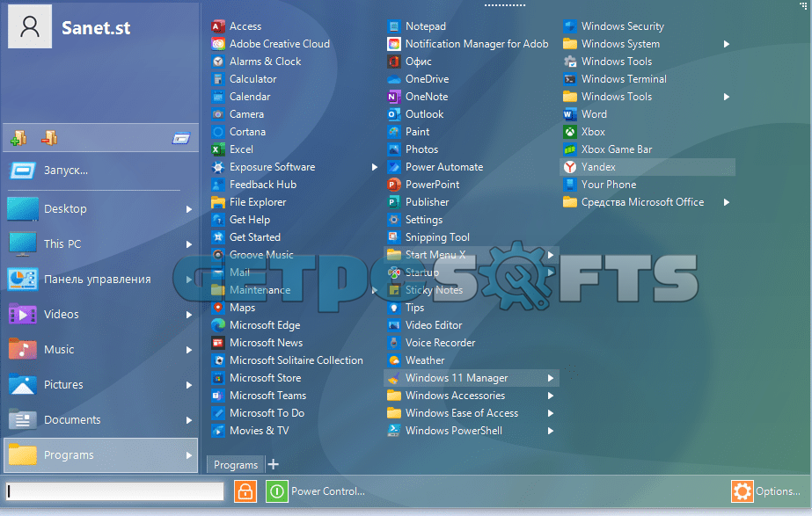
Task: Click the Voice Recorder icon
Action: 394,343
